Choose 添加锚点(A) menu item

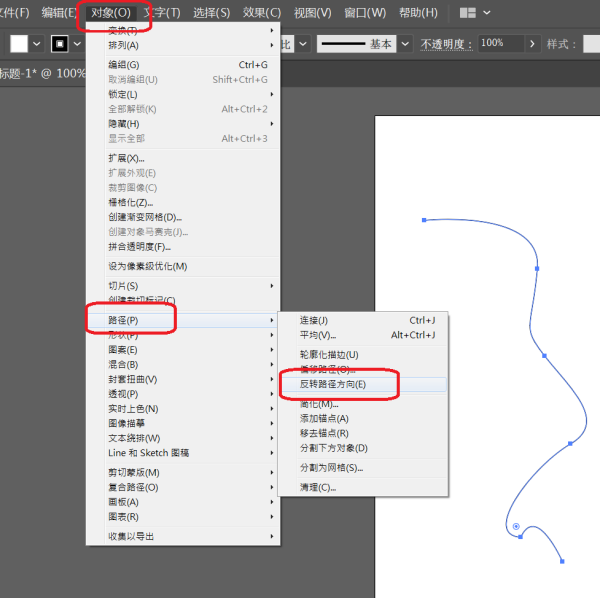[x=363, y=419]
